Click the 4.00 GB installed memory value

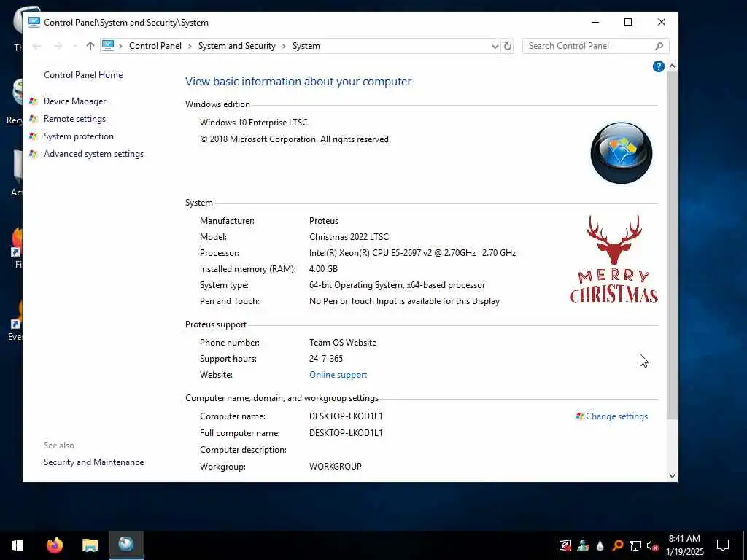pos(323,269)
